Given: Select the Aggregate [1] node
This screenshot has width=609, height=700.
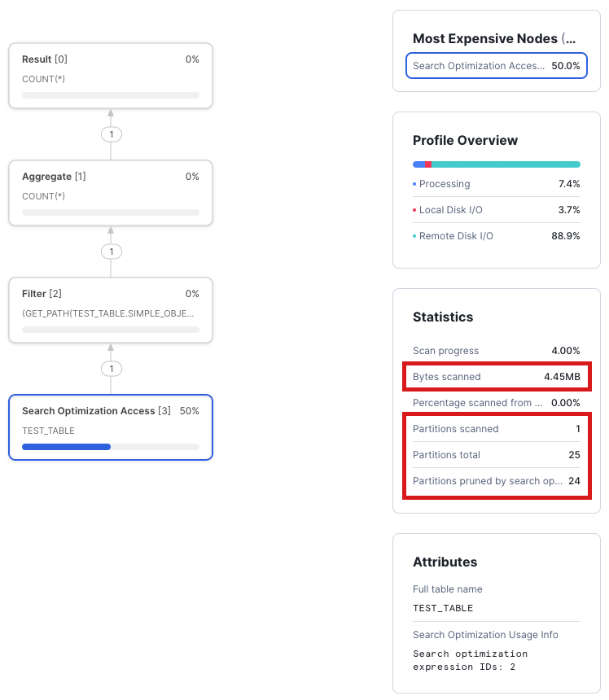Looking at the screenshot, I should pyautogui.click(x=111, y=193).
